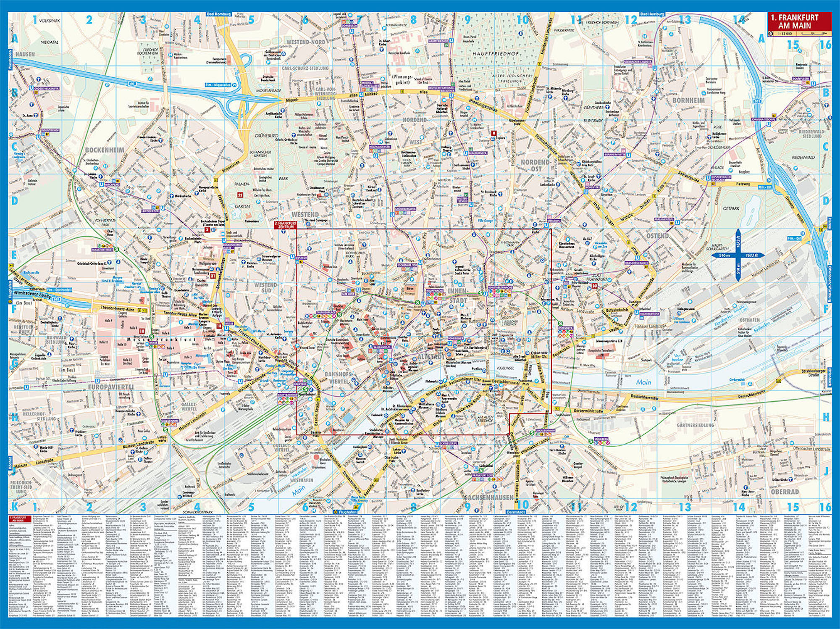This screenshot has height=629, width=840.
Task: Click the Darmstadt direction label at bottom edge
Action: [x=516, y=512]
